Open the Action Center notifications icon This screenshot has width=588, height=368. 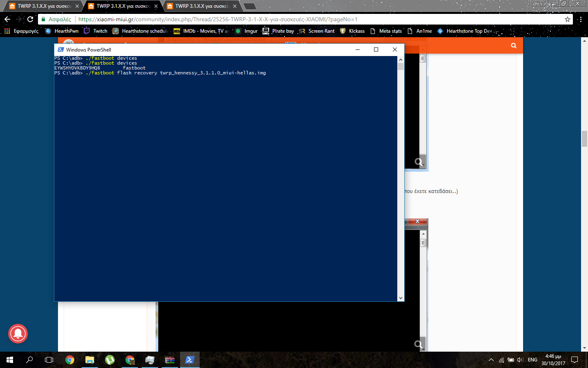pyautogui.click(x=575, y=360)
